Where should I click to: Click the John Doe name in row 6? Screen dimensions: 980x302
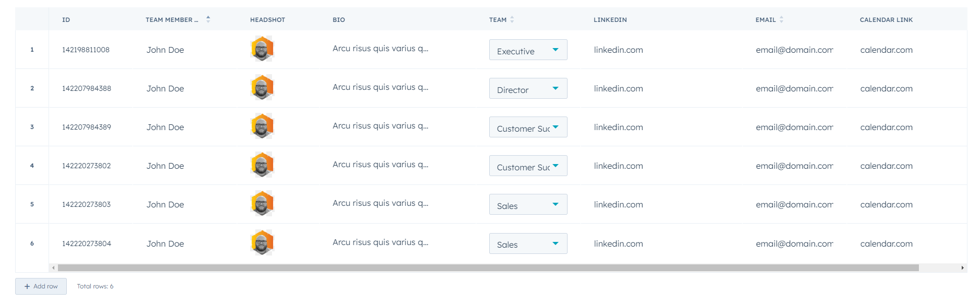[165, 243]
